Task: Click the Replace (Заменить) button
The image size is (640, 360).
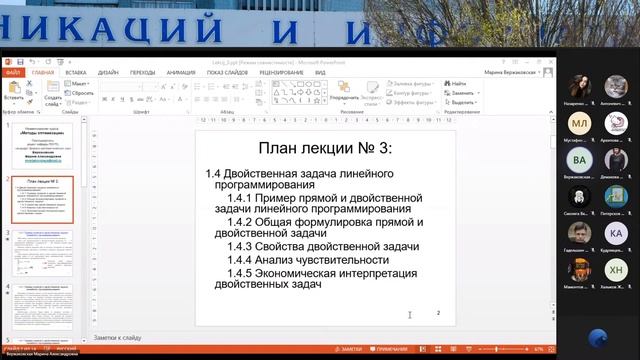Action: coord(462,93)
